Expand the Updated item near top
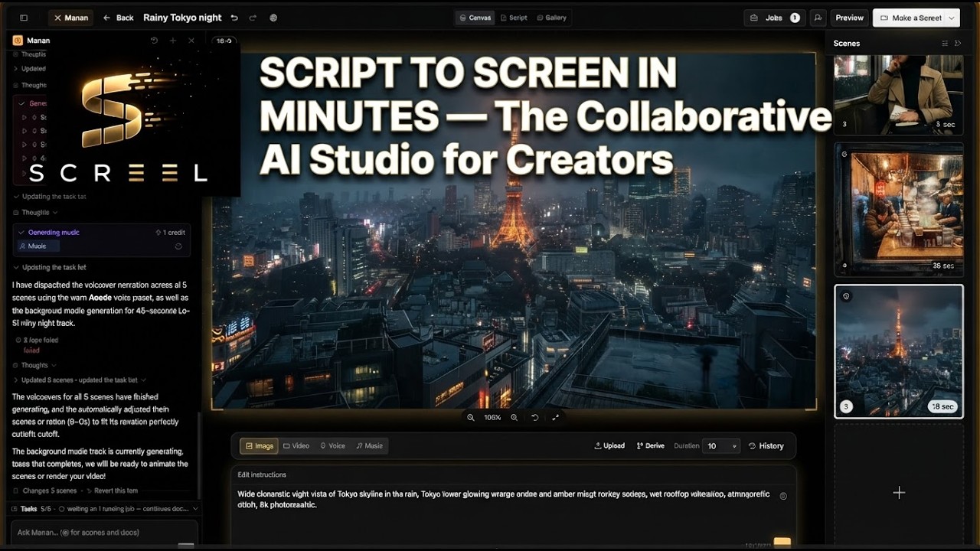The width and height of the screenshot is (980, 551). click(x=30, y=69)
